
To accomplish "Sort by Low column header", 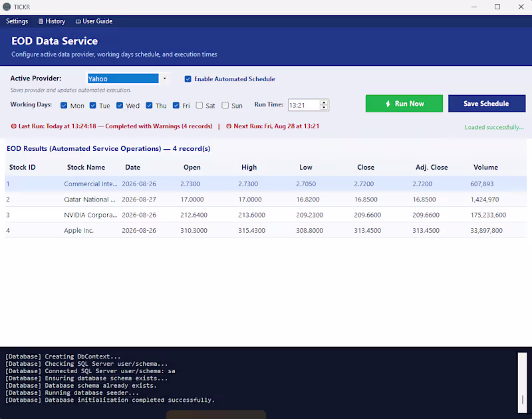I will click(306, 168).
